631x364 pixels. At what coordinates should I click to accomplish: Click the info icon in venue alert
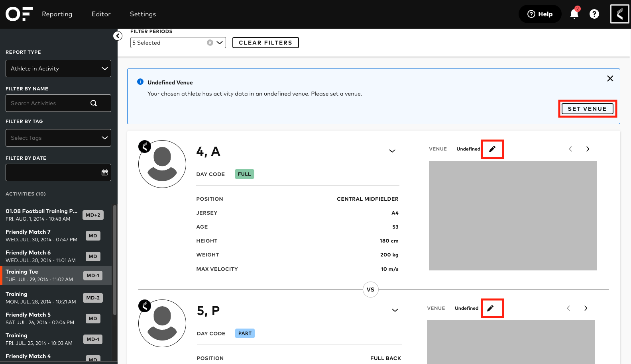click(x=140, y=82)
